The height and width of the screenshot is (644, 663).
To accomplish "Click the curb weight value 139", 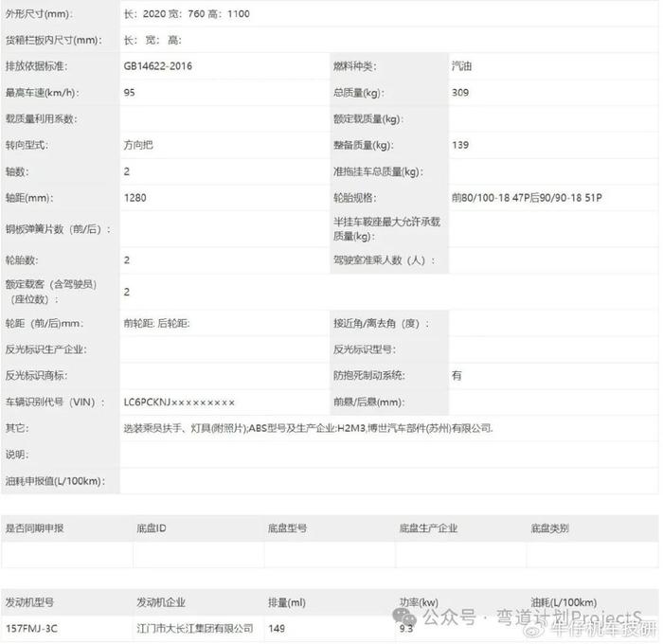I will (460, 145).
